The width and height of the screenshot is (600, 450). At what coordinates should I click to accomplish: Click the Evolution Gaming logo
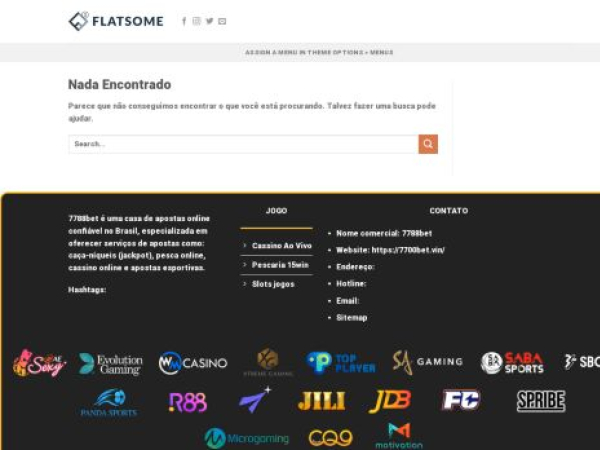(x=110, y=363)
